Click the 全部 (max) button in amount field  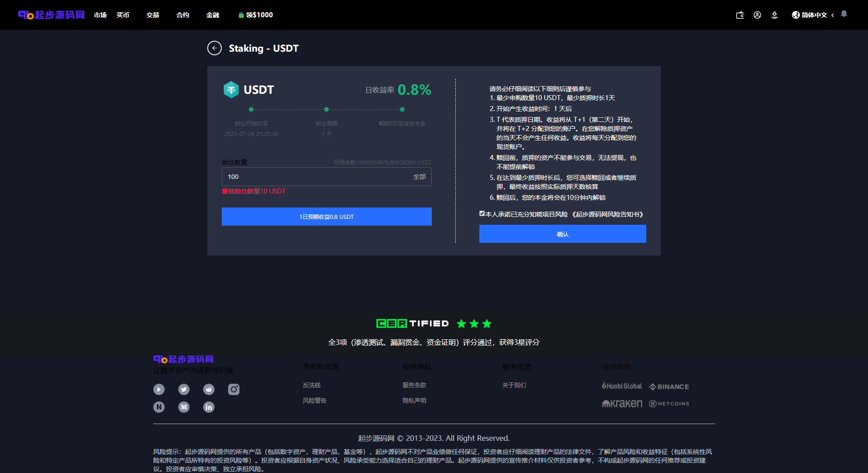[x=419, y=177]
